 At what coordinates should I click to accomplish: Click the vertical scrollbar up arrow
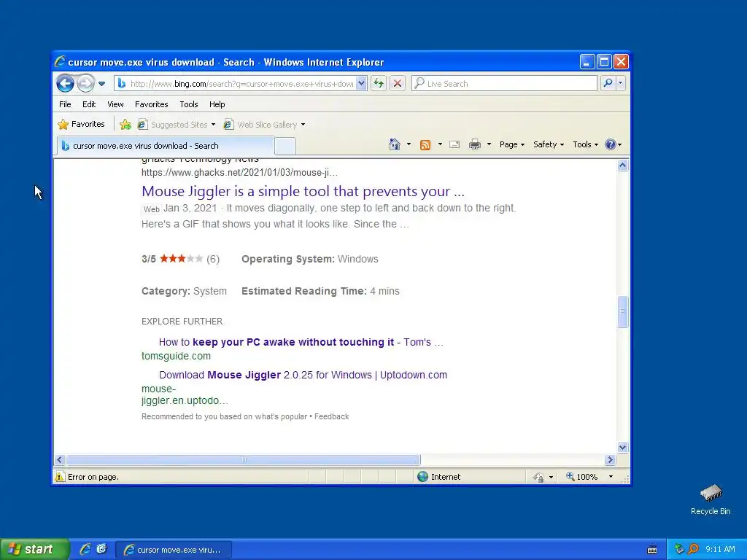click(x=623, y=166)
